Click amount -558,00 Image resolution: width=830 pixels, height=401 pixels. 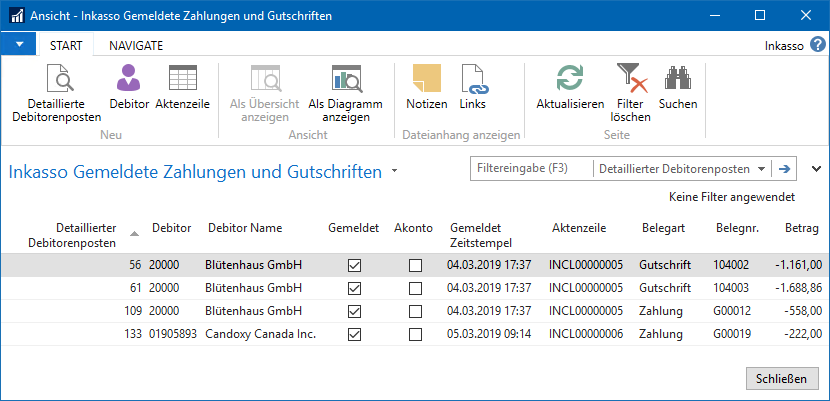[804, 312]
